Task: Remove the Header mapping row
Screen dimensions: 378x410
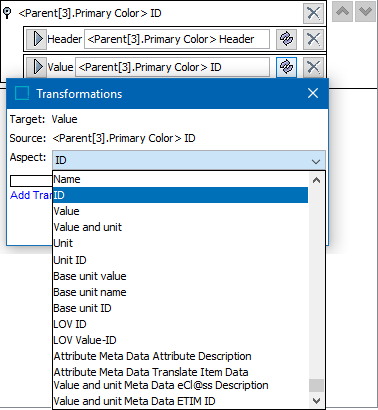Action: click(313, 39)
